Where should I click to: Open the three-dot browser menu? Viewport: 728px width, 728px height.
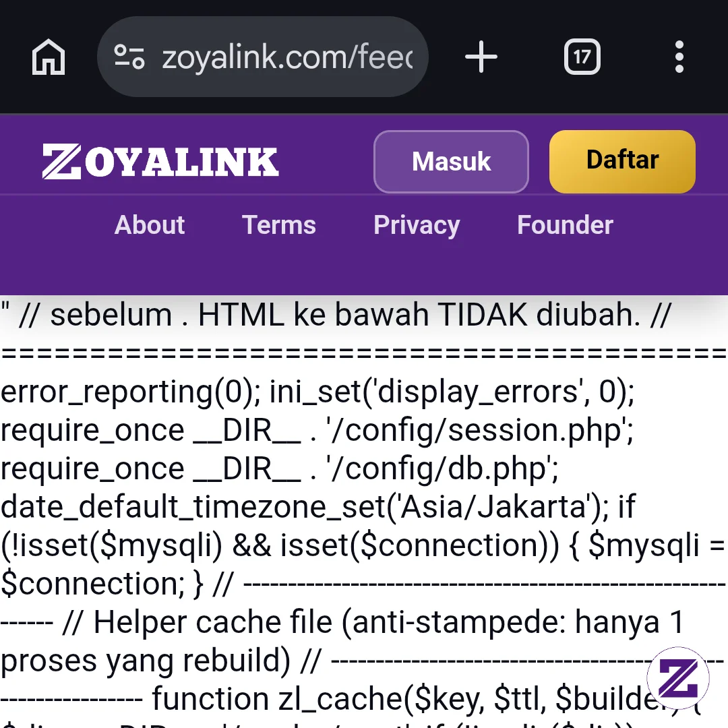coord(679,57)
